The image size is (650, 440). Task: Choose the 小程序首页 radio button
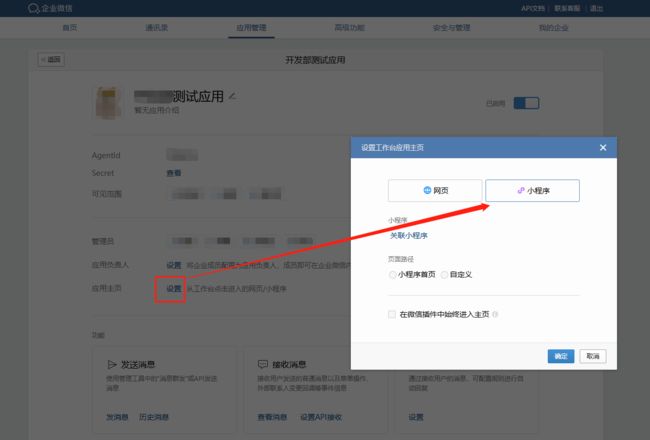pyautogui.click(x=392, y=275)
